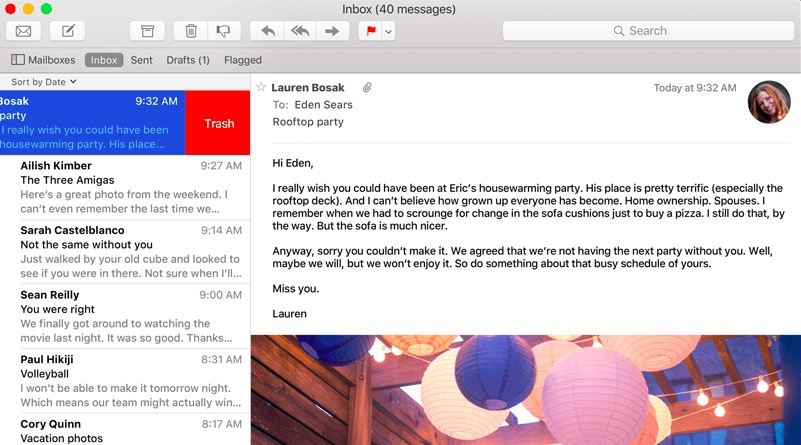Click Lauren Bosak's profile photo
This screenshot has width=801, height=445.
[769, 102]
